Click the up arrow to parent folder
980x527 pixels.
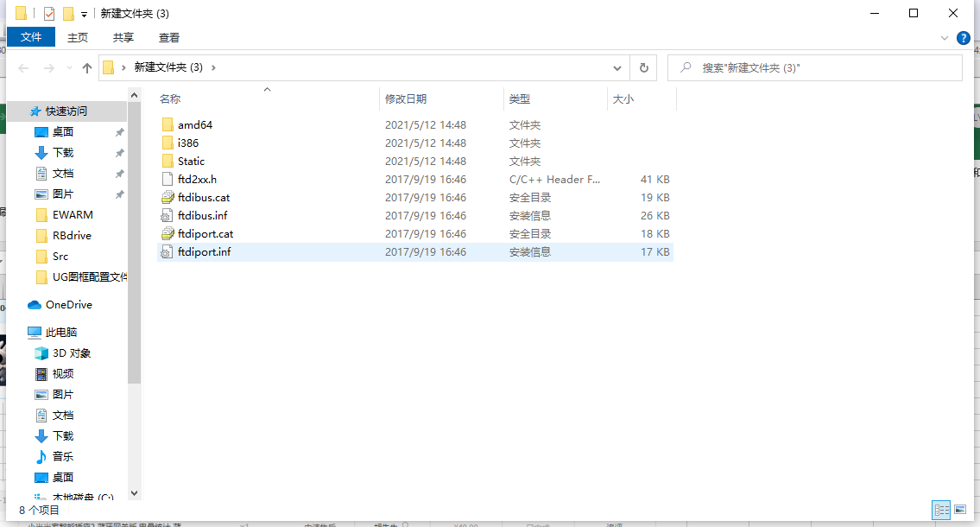(x=86, y=67)
